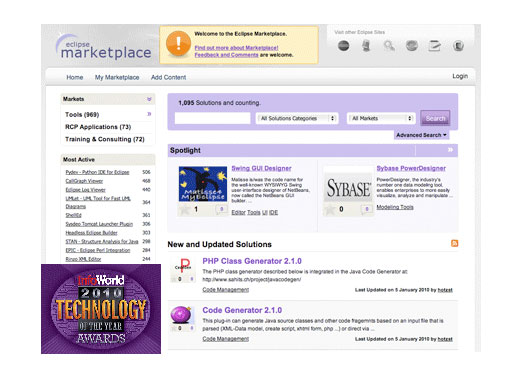Click the purple Code Generator ball icon
This screenshot has width=522, height=378.
pos(181,315)
